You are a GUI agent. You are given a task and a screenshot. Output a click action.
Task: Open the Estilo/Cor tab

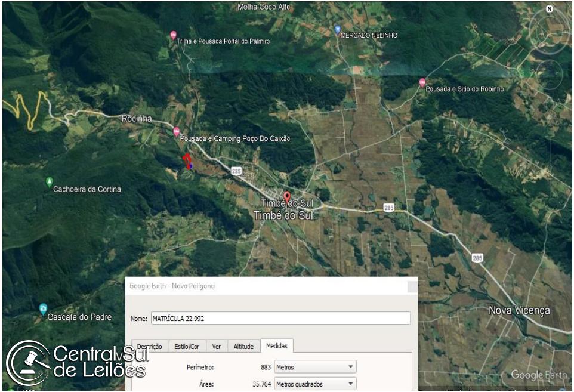(187, 346)
